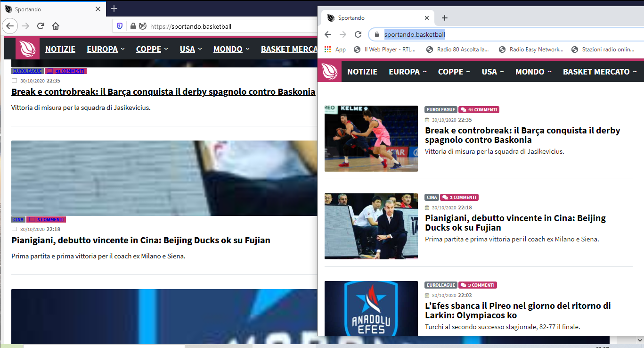Click Vittoria di misura summary text in Firefox
The width and height of the screenshot is (644, 348).
[x=81, y=108]
